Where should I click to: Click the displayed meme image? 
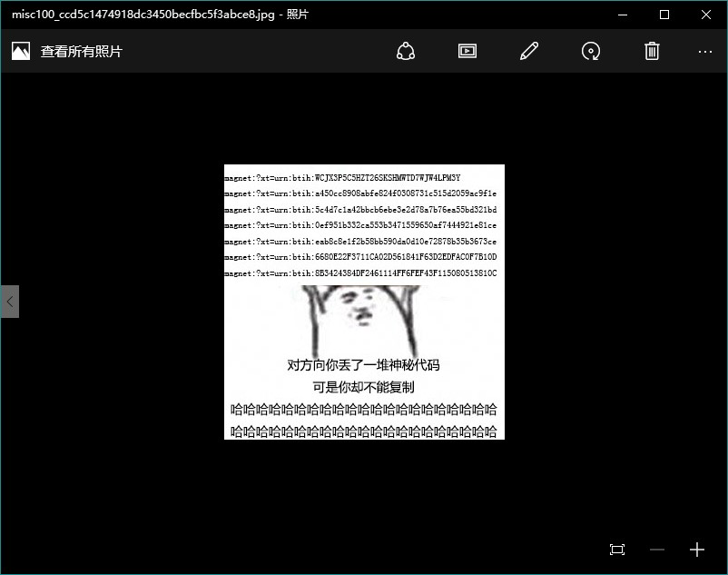click(364, 302)
